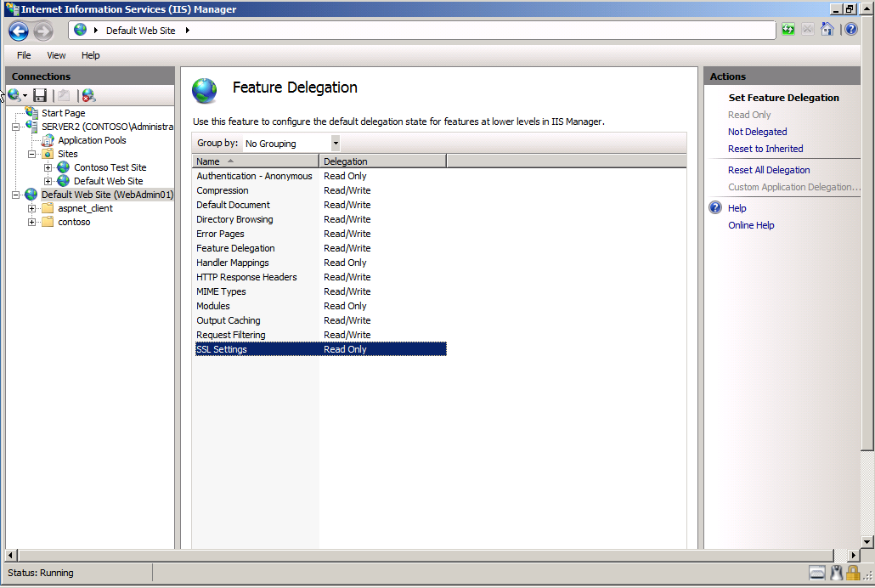This screenshot has height=588, width=875.
Task: Collapse the Sites tree node
Action: click(x=31, y=154)
